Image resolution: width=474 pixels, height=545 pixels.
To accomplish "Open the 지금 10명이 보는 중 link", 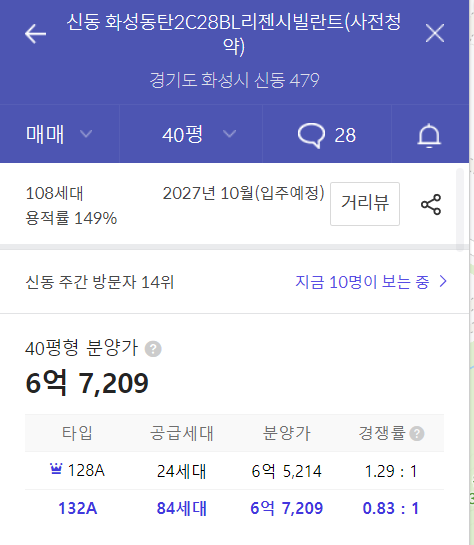I will pos(371,282).
